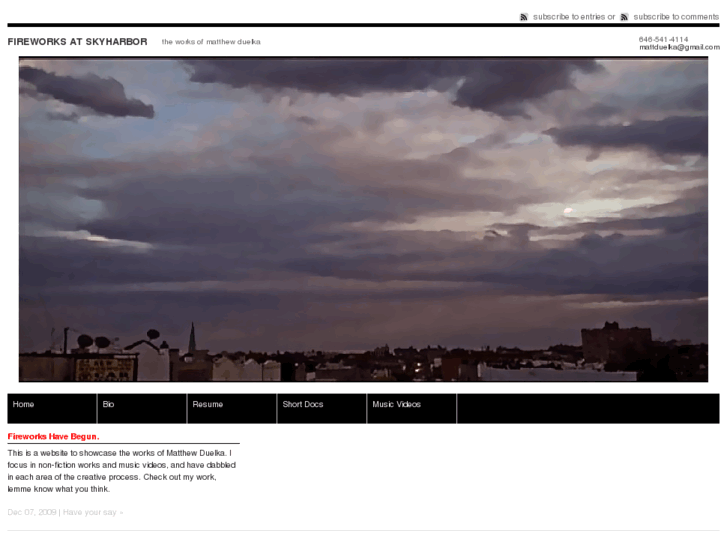
Task: Click the Fireworks at Skyharbor site title
Action: 77,42
